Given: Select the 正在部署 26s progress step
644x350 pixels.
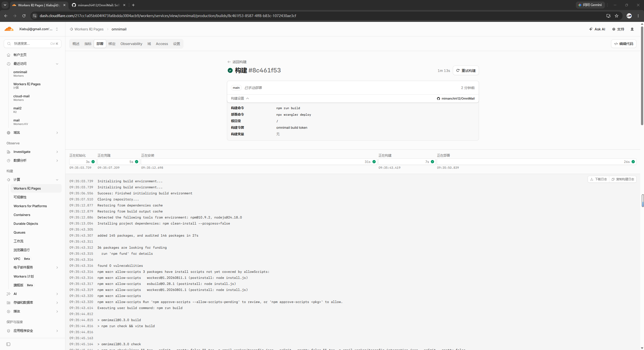Looking at the screenshot, I should point(537,162).
